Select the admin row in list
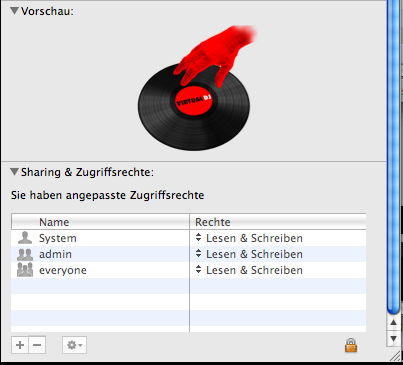403x365 pixels. tap(189, 254)
